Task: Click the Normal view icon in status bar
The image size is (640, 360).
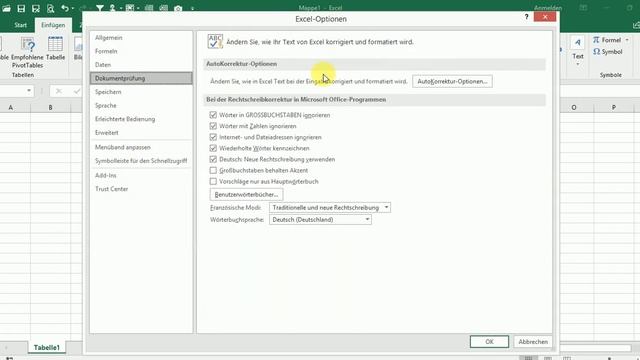Action: [x=529, y=358]
